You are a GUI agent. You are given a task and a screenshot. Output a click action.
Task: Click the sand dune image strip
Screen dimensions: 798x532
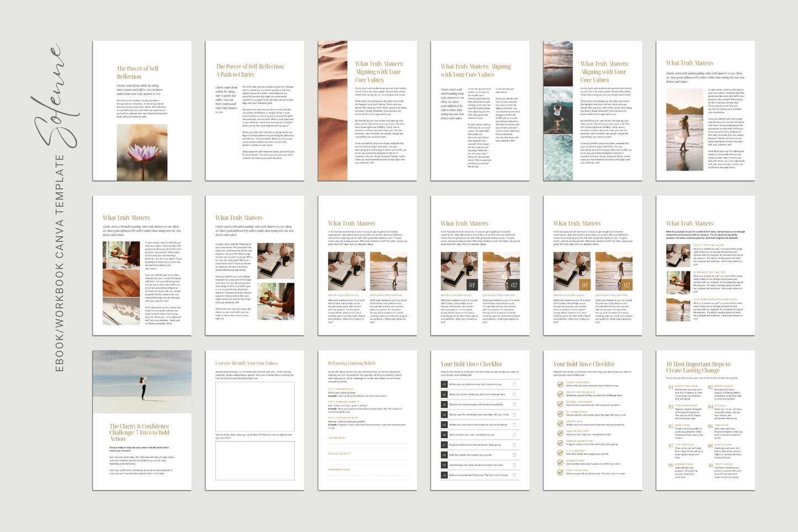(332, 110)
